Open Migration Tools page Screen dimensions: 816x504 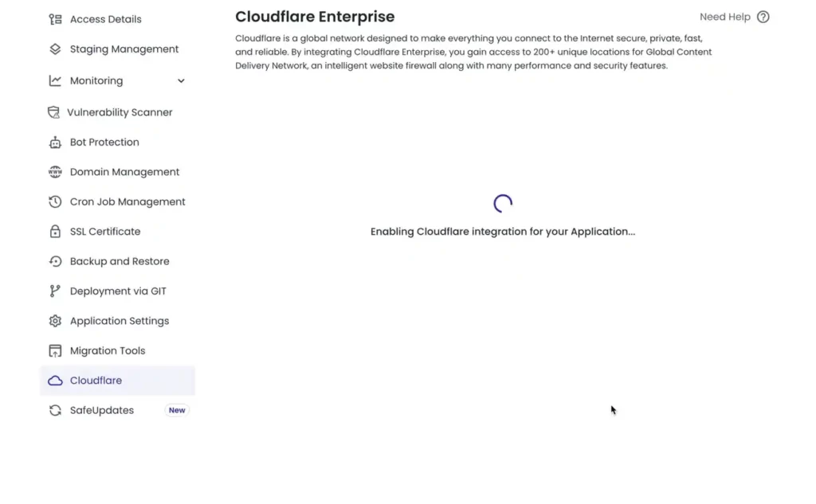(107, 351)
